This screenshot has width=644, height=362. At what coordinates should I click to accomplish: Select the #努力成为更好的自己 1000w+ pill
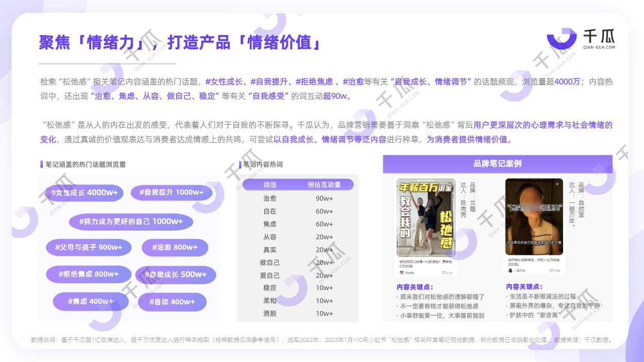click(x=131, y=221)
